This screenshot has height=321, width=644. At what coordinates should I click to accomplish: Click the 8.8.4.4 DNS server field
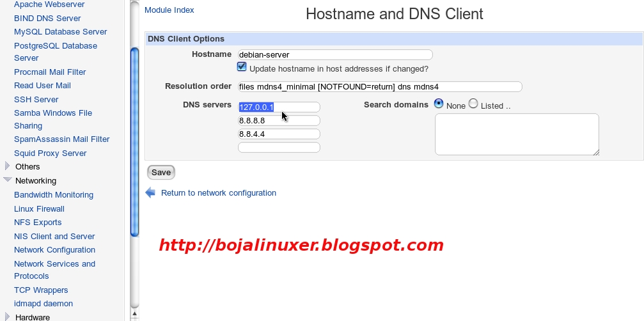(x=279, y=134)
